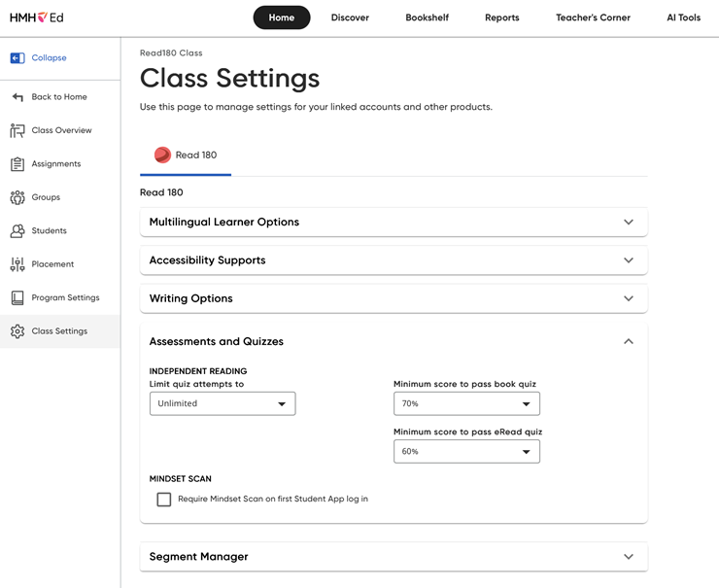Click the Collapse sidebar icon
719x588 pixels.
(17, 57)
